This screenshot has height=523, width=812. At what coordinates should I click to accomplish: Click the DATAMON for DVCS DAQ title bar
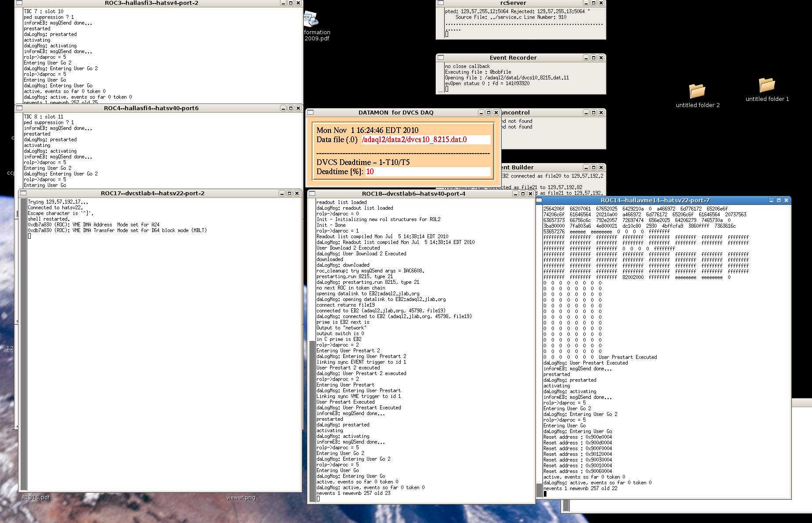[x=395, y=112]
